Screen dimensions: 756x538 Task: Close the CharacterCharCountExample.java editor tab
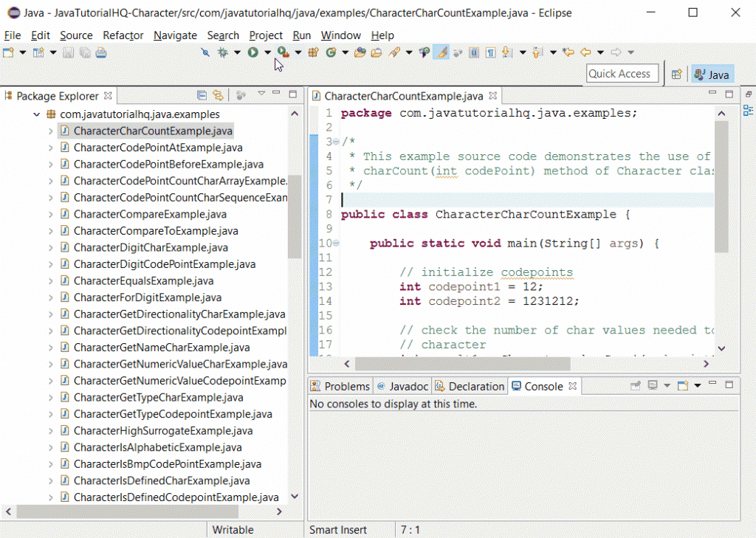492,95
